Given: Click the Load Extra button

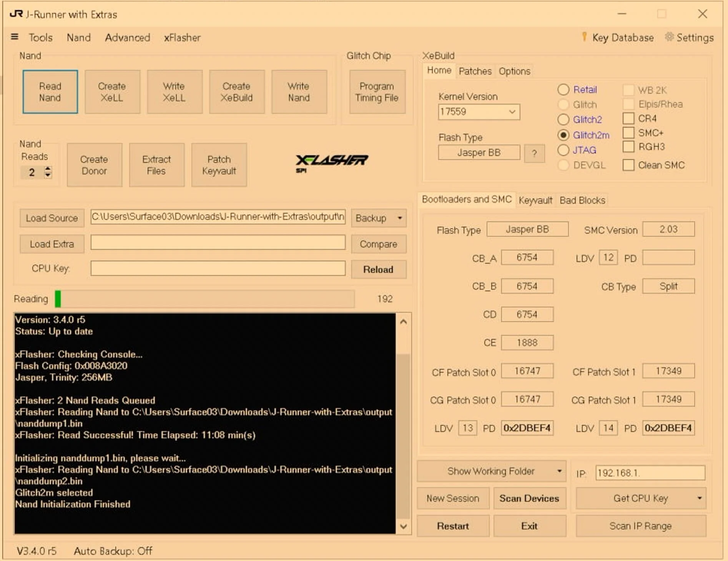Looking at the screenshot, I should pos(52,244).
